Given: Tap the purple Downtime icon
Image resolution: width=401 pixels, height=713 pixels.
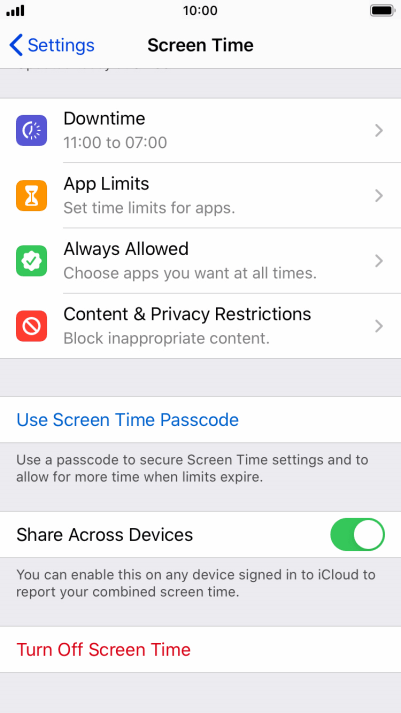Looking at the screenshot, I should [31, 131].
